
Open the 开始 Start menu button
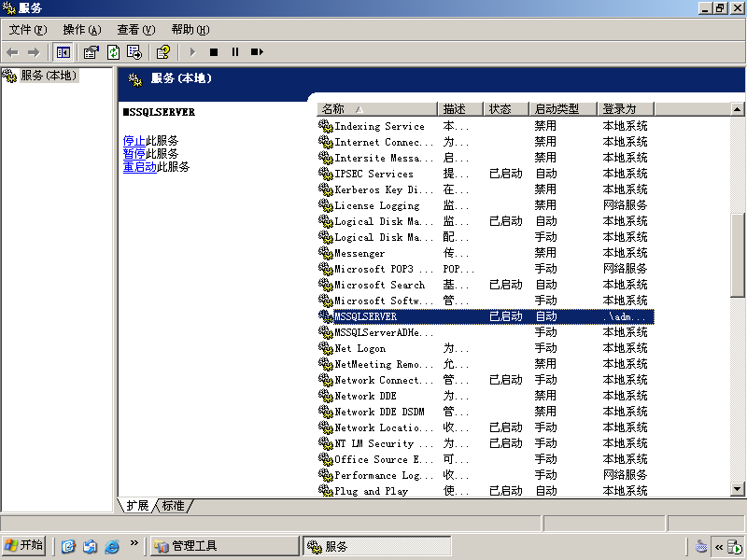coord(24,545)
